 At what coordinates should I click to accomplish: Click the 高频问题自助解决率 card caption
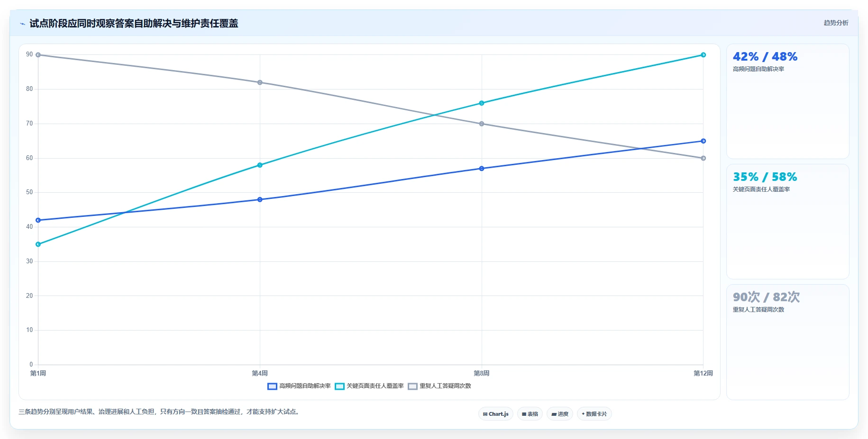[x=758, y=69]
